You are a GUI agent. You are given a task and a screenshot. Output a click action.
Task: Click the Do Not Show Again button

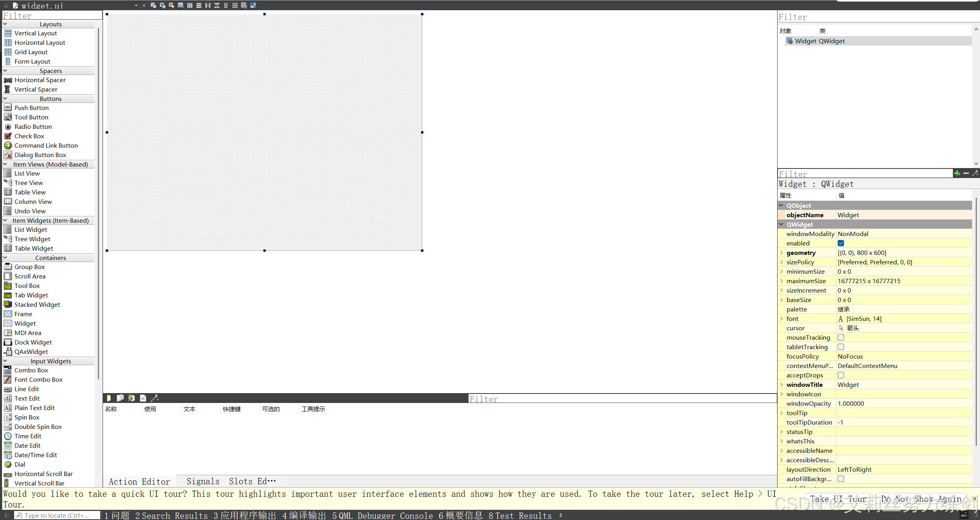921,499
